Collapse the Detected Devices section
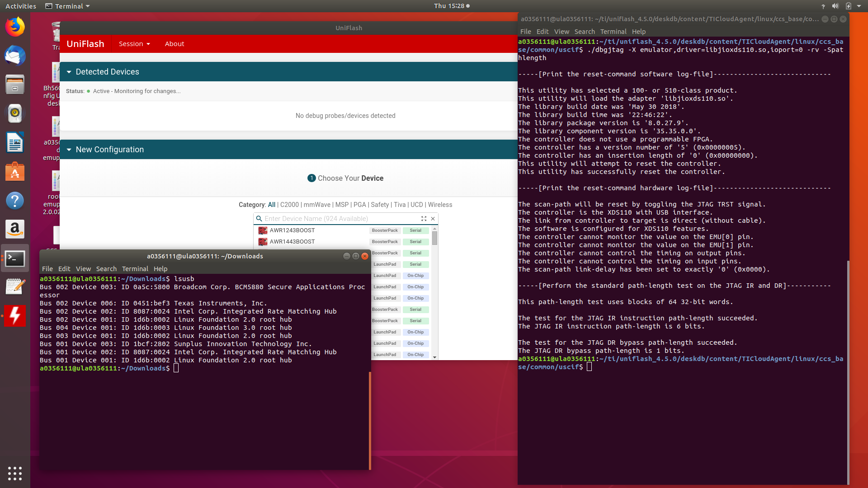Screen dimensions: 868x488 [69, 72]
